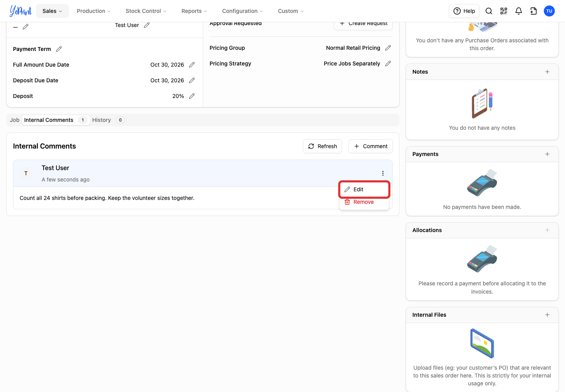
Task: Open the QR code scanner icon
Action: tap(504, 11)
